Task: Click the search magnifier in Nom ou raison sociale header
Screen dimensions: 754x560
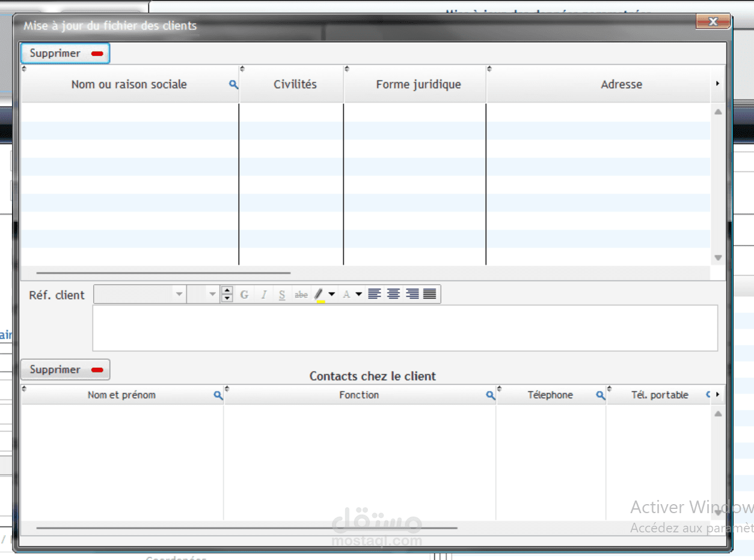Action: tap(234, 85)
